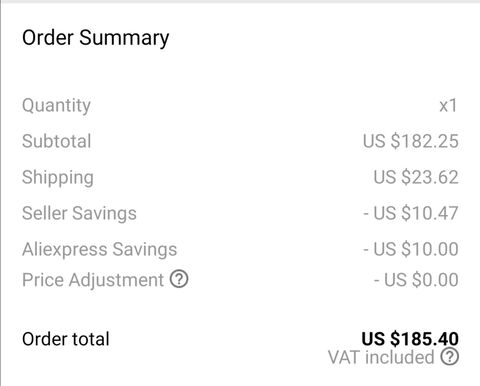Click the vertical border line beside Order Summary
This screenshot has height=386, width=480.
coord(1,194)
